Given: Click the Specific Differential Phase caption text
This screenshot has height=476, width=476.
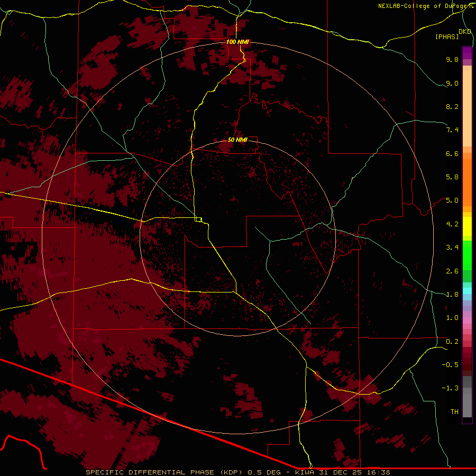Looking at the screenshot, I should [238, 472].
